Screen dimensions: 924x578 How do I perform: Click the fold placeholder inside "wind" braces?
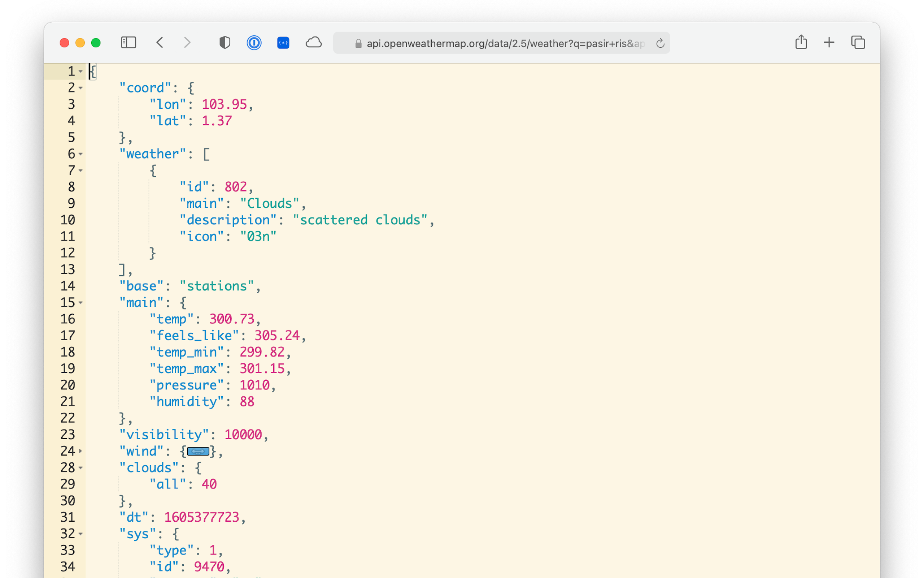[x=198, y=452]
